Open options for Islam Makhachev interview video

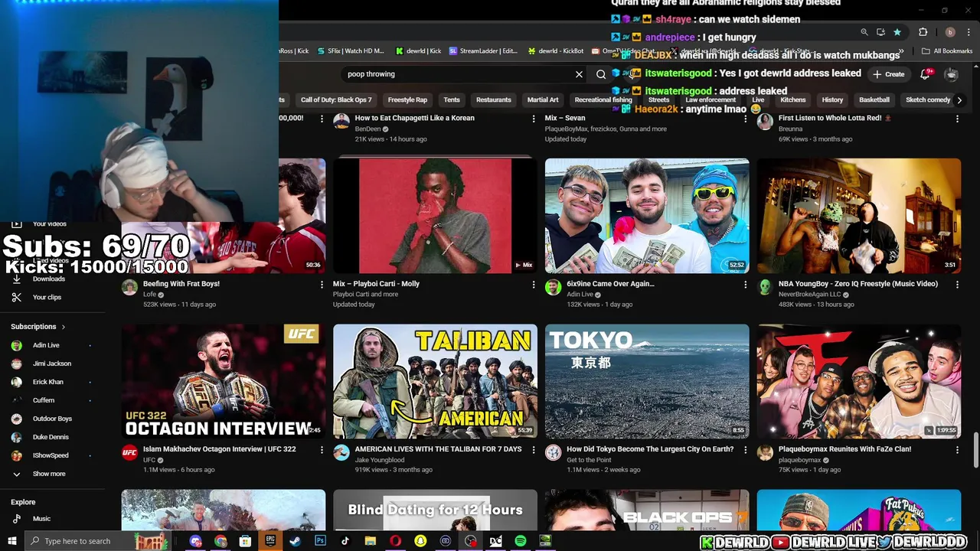click(x=322, y=449)
